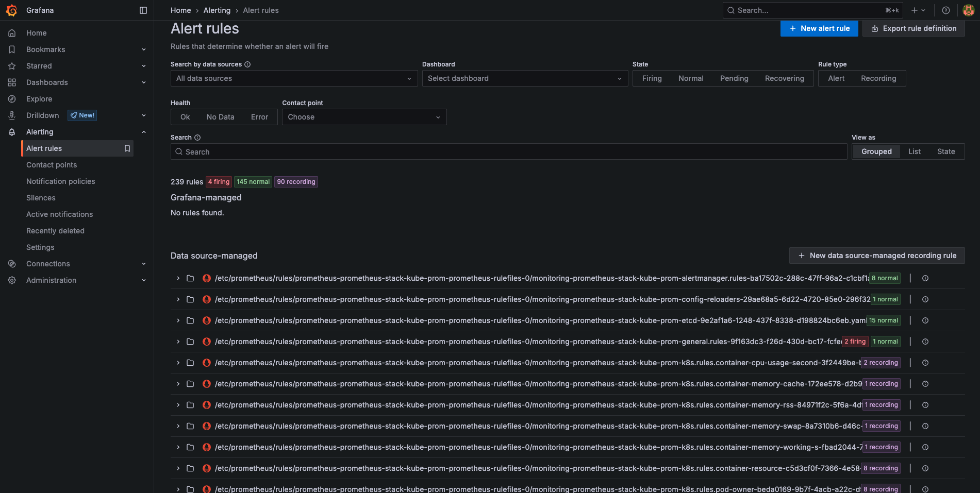Click the 2 firing badge in general.rules row
The width and height of the screenshot is (980, 493).
[x=855, y=342]
